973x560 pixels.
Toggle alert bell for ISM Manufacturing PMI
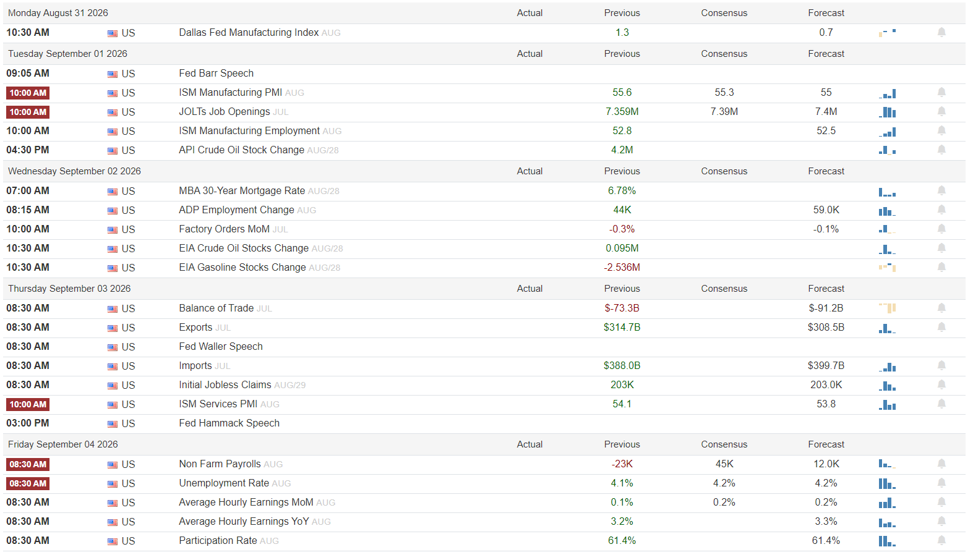[941, 93]
